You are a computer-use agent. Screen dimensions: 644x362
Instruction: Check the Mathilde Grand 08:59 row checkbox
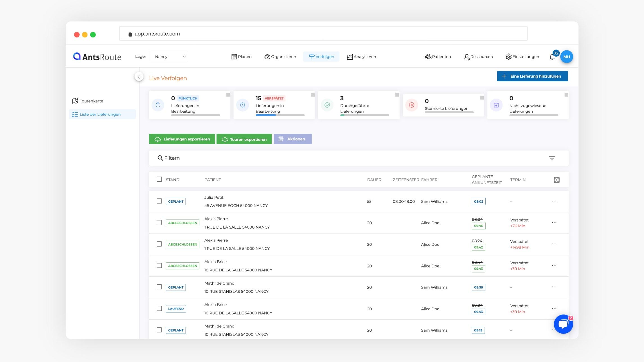159,287
